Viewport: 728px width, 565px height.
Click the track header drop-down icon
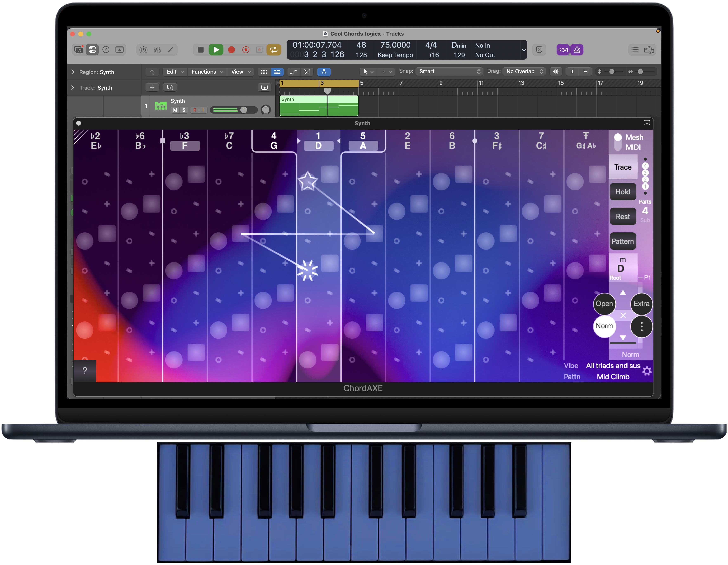pos(264,87)
